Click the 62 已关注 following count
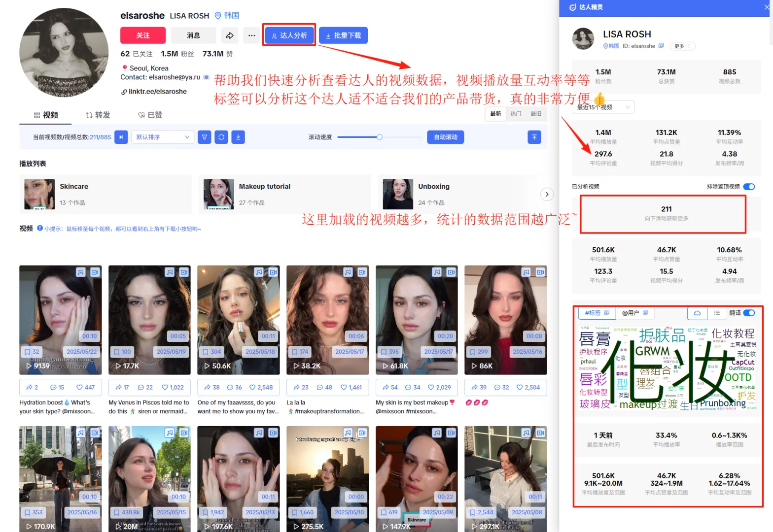The width and height of the screenshot is (773, 532). pyautogui.click(x=137, y=54)
